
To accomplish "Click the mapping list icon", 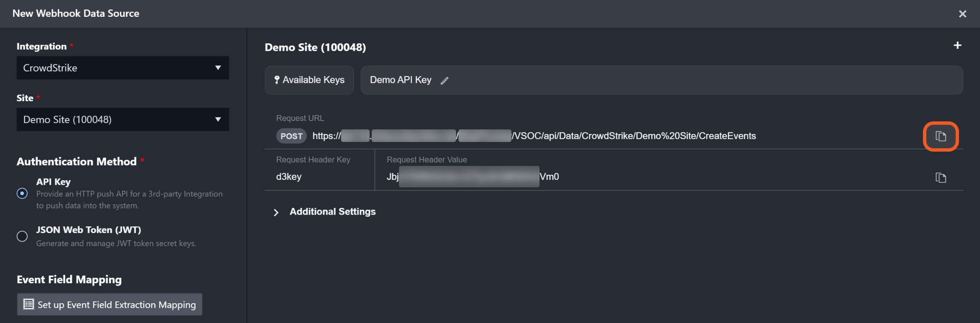I will click(29, 305).
